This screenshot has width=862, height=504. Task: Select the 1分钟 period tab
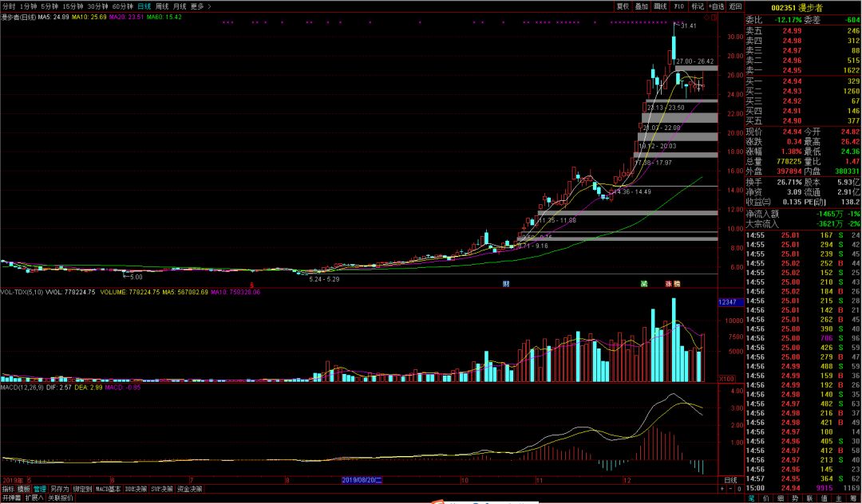[29, 6]
